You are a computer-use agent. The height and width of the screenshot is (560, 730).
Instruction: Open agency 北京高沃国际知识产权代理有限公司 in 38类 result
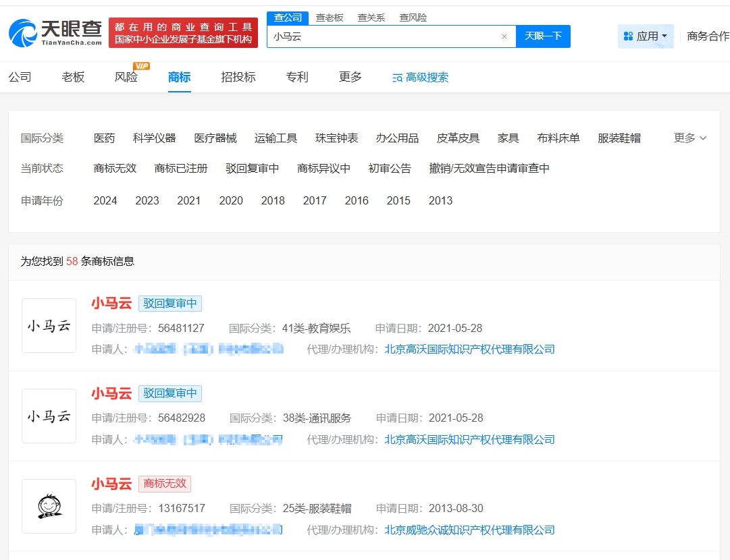pyautogui.click(x=469, y=439)
